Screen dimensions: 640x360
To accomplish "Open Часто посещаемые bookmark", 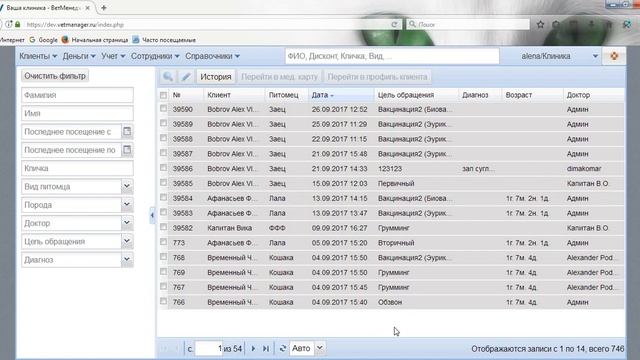I will pyautogui.click(x=164, y=40).
